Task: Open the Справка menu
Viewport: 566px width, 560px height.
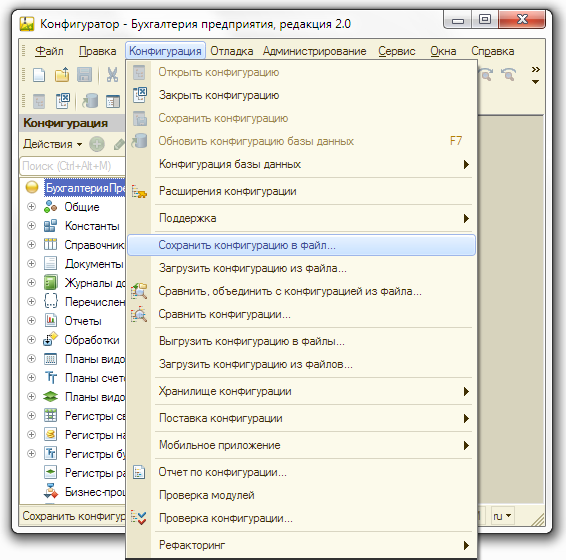Action: click(x=492, y=51)
